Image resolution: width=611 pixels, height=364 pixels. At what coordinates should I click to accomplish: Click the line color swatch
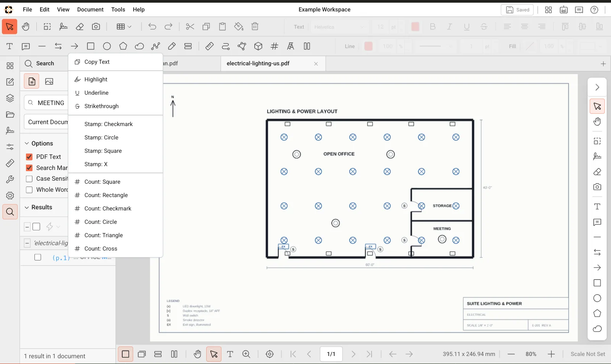point(369,46)
